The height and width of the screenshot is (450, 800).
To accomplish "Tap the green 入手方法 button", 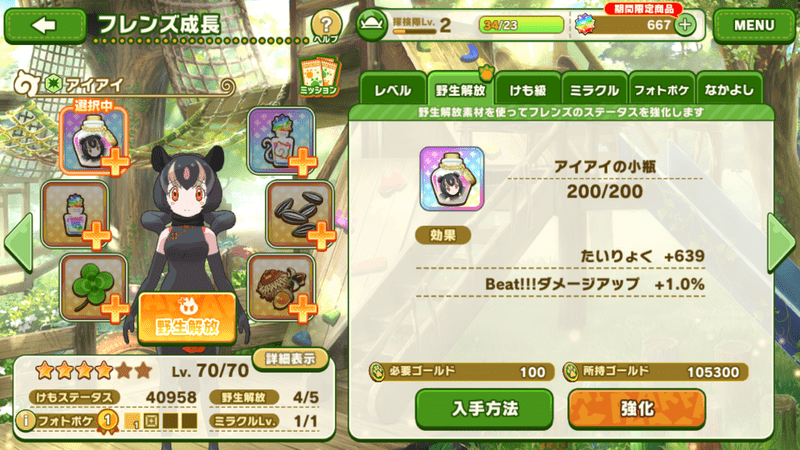I will pyautogui.click(x=484, y=409).
